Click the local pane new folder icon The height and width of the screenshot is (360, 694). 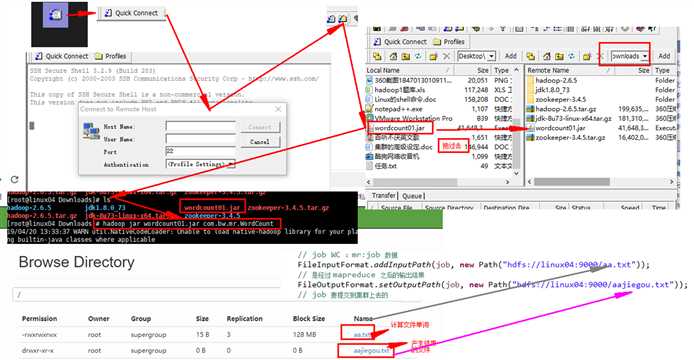tap(405, 56)
